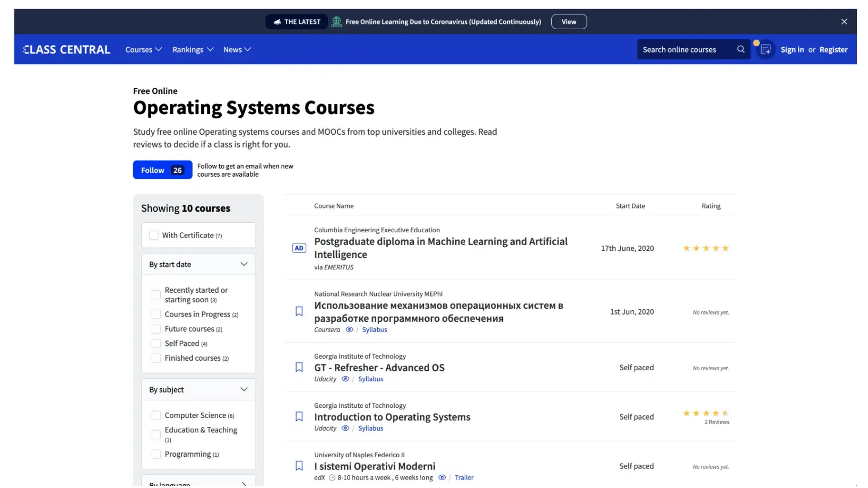Tick the Computer Science subject checkbox

tap(157, 416)
